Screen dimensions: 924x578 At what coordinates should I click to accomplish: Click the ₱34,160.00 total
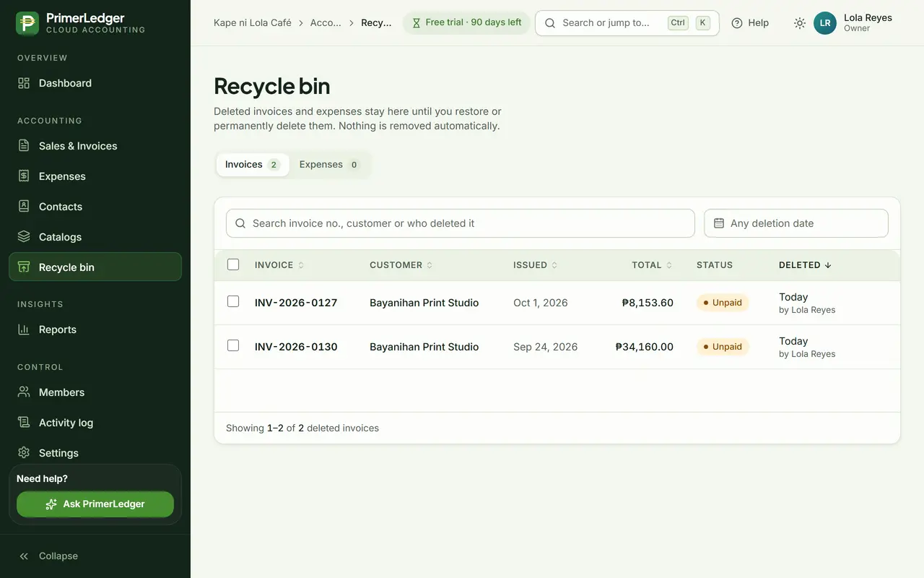click(645, 347)
